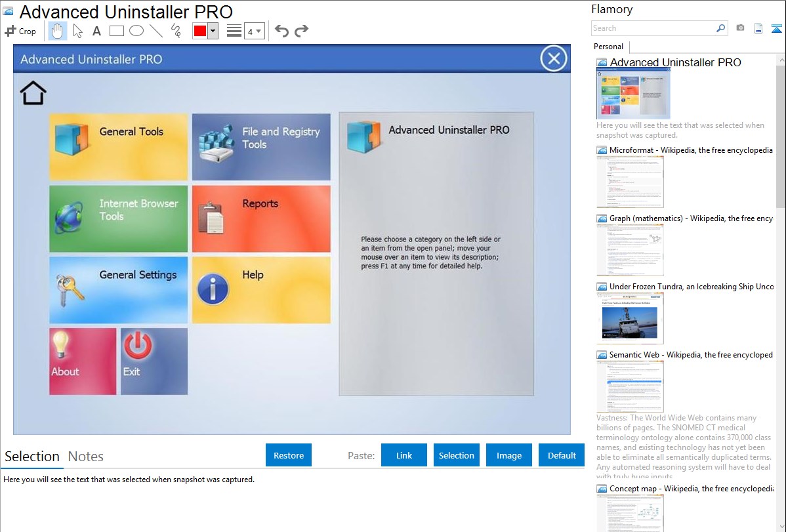786x532 pixels.
Task: Open the General Settings tile
Action: coord(118,290)
